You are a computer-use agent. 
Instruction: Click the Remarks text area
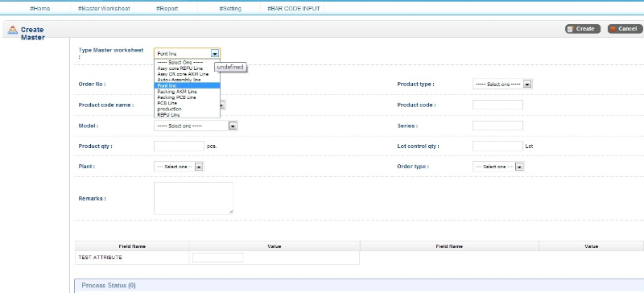pos(193,198)
